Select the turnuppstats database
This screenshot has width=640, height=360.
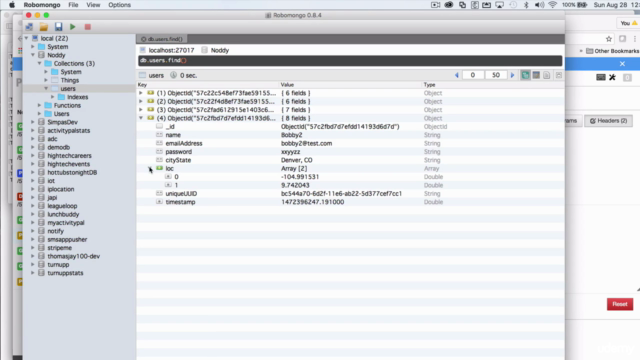click(x=65, y=273)
